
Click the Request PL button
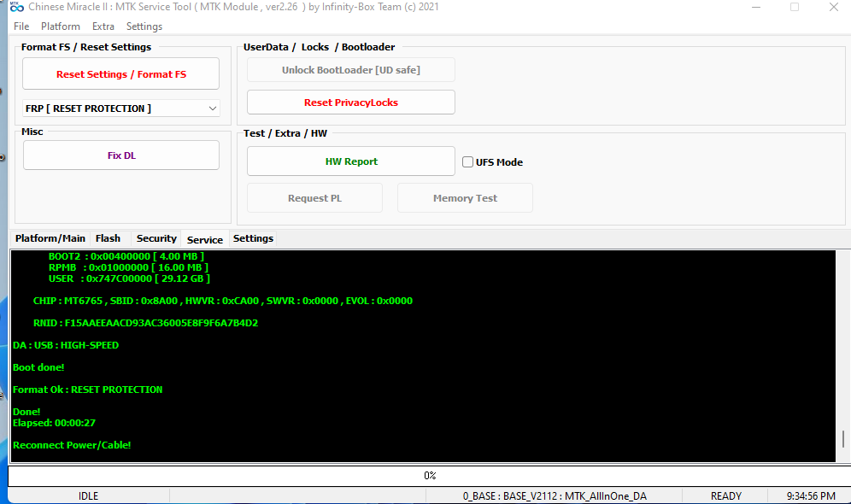pos(314,198)
